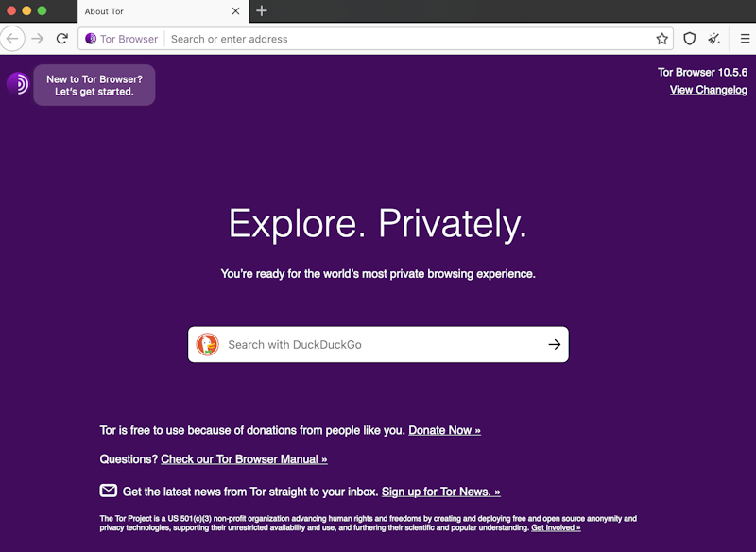Viewport: 756px width, 552px height.
Task: Click the DuckDuckGo logo in the search box
Action: [207, 344]
